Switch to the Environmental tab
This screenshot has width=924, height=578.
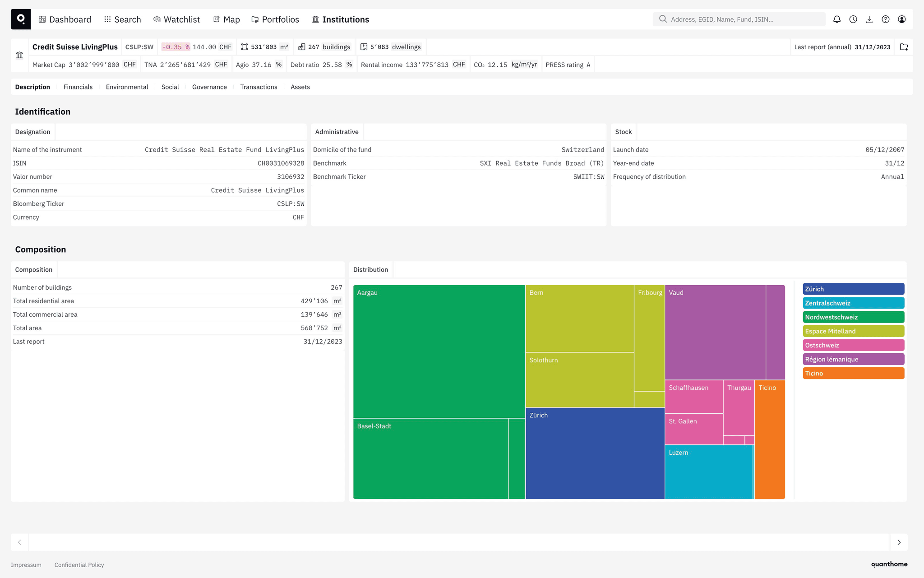pyautogui.click(x=127, y=87)
